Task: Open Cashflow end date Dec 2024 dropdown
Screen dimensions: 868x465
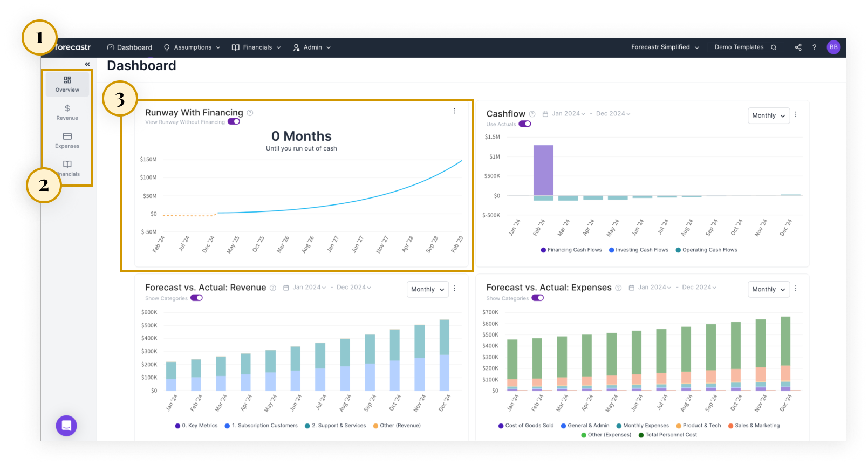Action: tap(613, 114)
